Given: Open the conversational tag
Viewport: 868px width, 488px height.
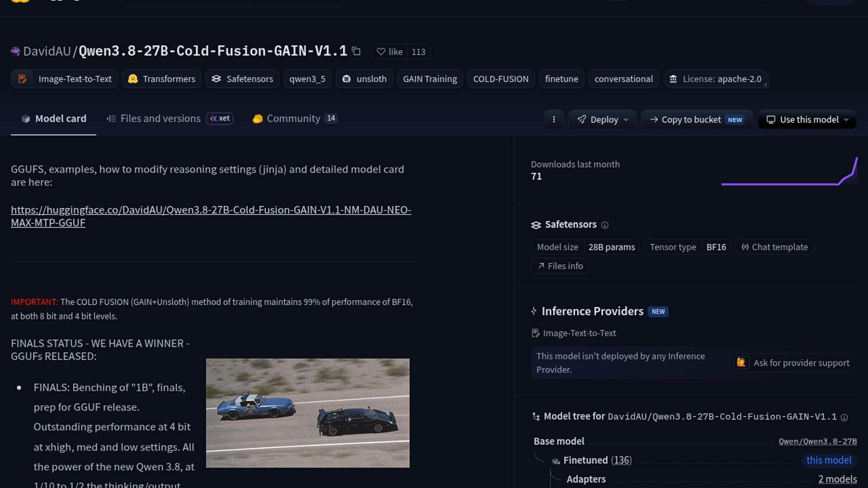Looking at the screenshot, I should [x=624, y=79].
